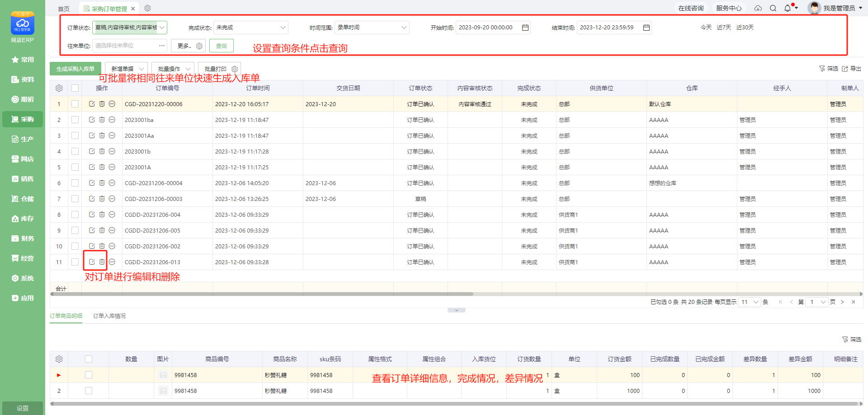Expand the 完成状态 completion status dropdown
868x415 pixels.
(x=251, y=28)
